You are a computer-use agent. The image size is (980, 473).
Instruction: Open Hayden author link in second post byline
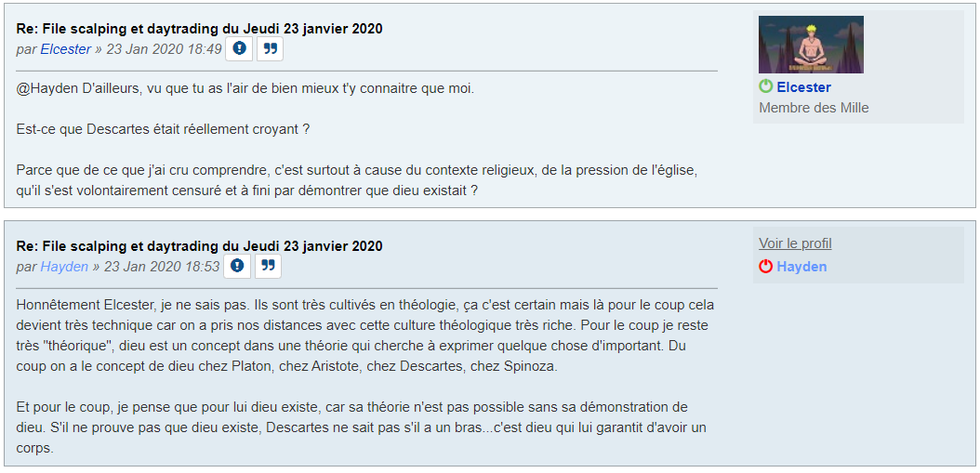coord(64,267)
